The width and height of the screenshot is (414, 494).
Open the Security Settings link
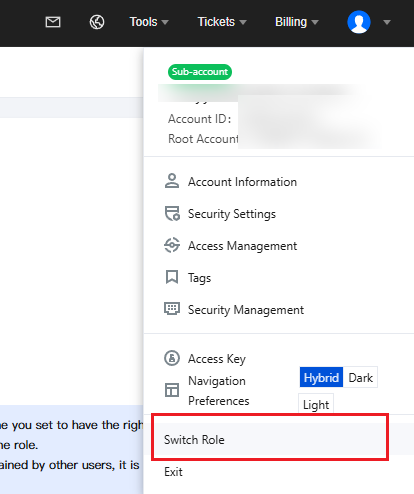point(232,214)
